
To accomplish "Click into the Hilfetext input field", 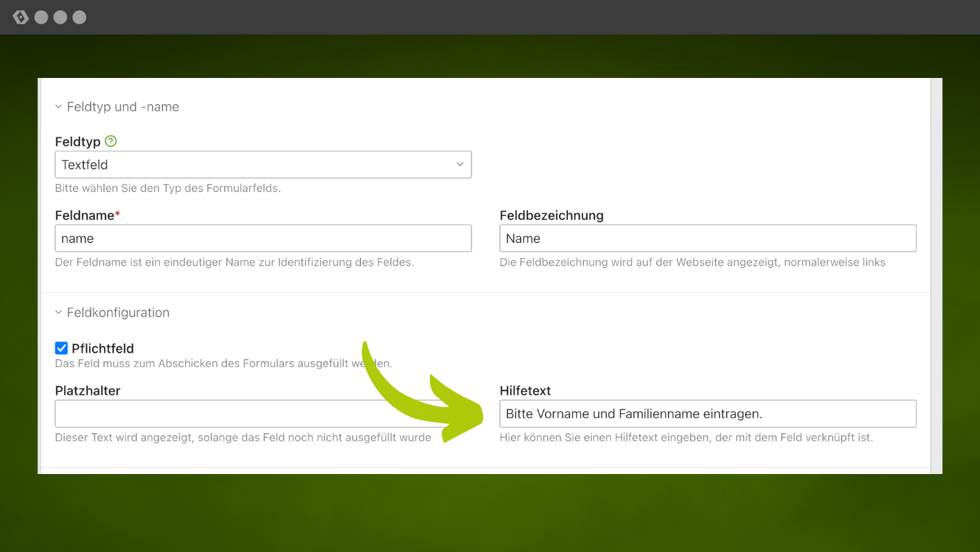I will [x=707, y=414].
